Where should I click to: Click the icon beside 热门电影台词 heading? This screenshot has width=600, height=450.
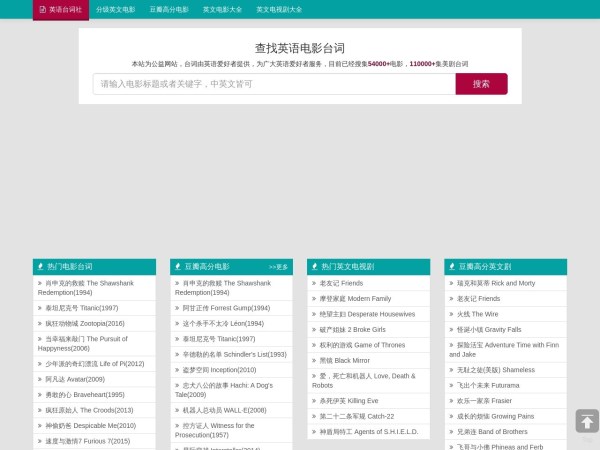pos(40,267)
